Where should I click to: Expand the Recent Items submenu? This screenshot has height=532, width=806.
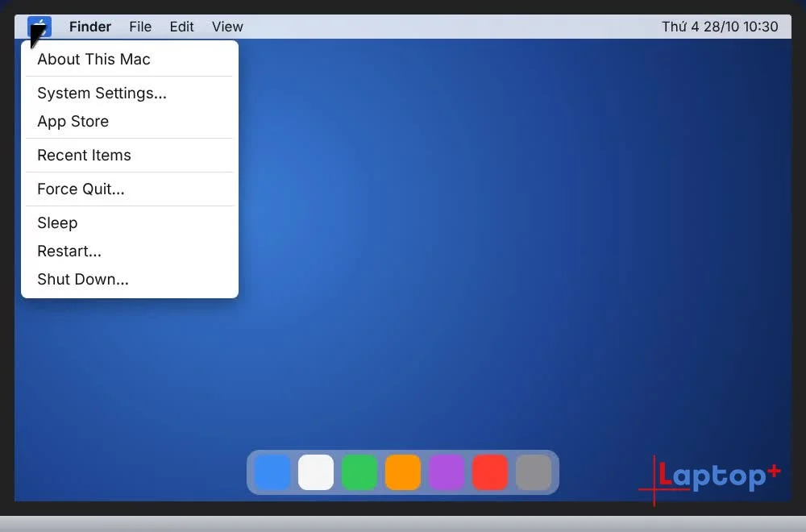130,156
